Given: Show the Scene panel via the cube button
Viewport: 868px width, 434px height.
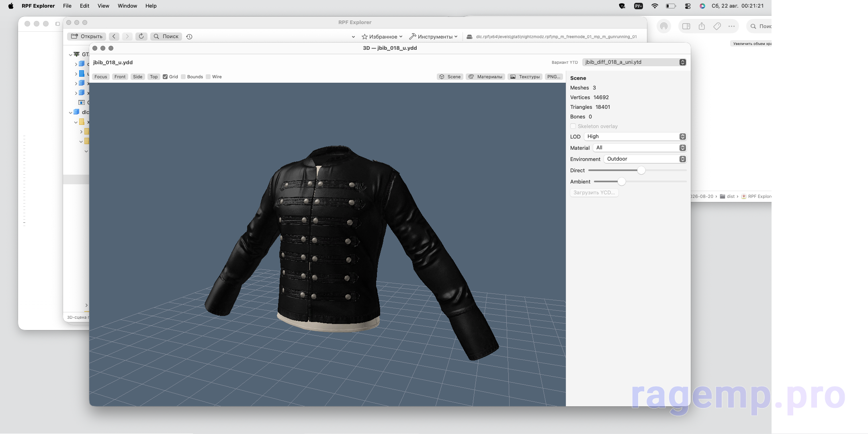Looking at the screenshot, I should pyautogui.click(x=450, y=77).
